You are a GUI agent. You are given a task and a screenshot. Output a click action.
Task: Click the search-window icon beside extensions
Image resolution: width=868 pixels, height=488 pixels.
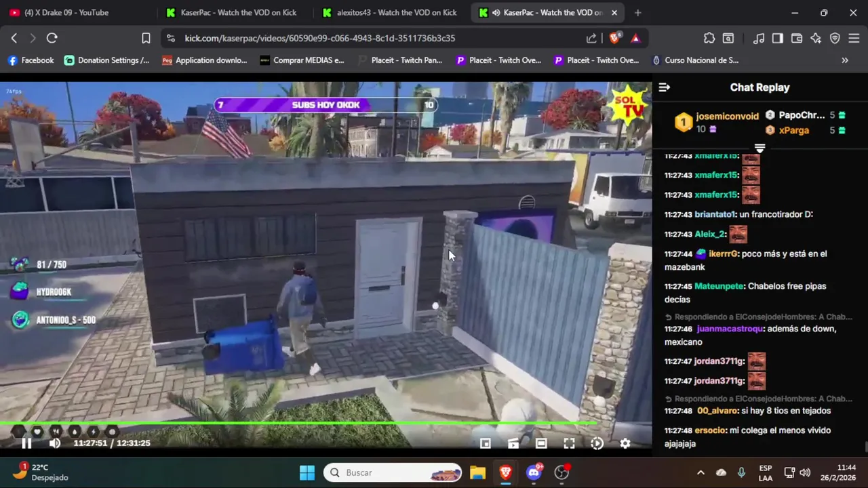point(728,39)
